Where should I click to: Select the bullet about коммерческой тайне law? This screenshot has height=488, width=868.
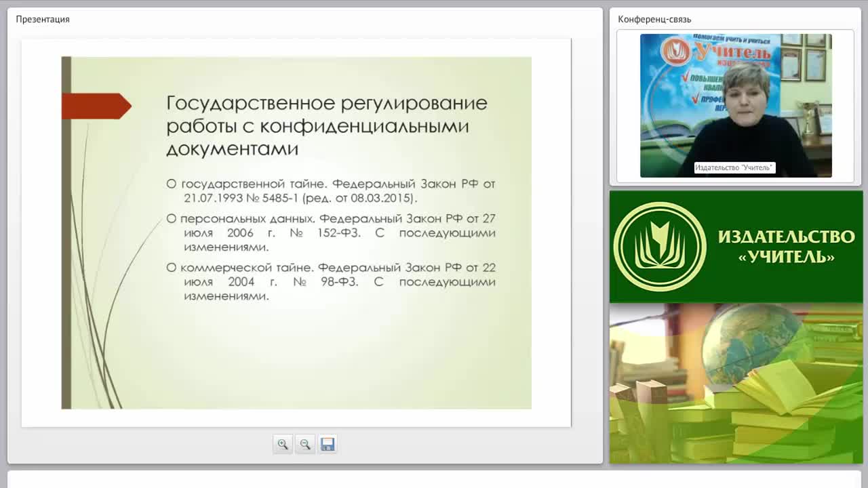pyautogui.click(x=331, y=282)
